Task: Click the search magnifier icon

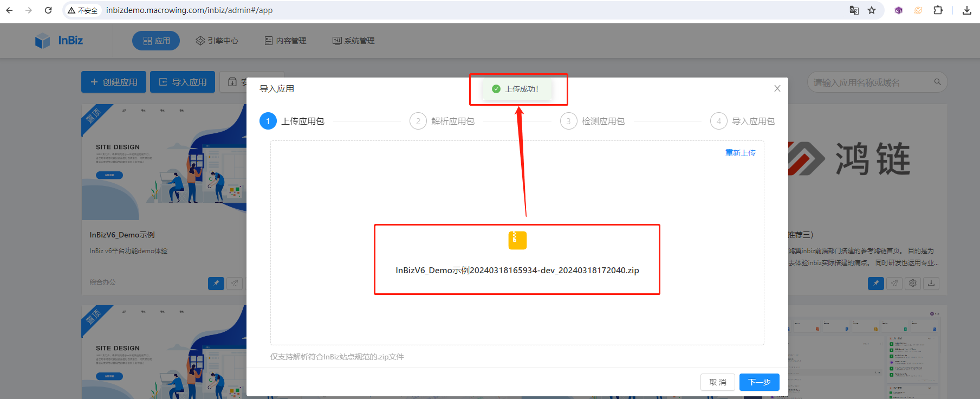Action: click(x=938, y=82)
